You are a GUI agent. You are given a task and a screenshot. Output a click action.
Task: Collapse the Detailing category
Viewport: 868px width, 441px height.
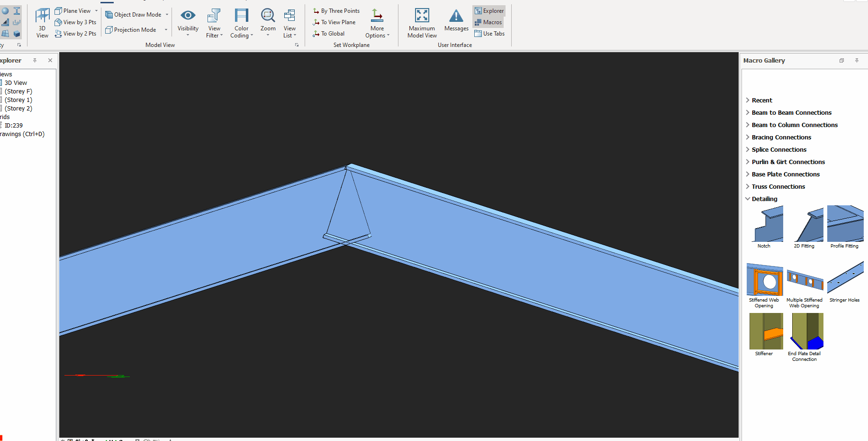764,199
